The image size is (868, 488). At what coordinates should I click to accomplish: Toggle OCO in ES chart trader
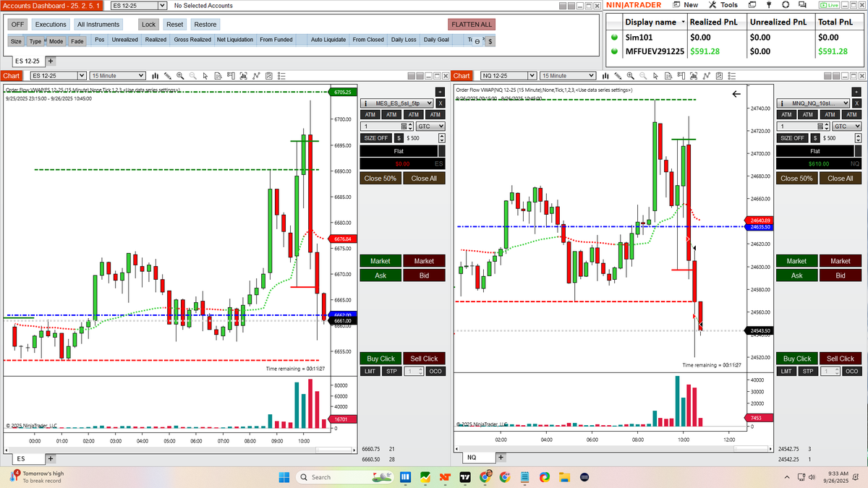coord(435,371)
